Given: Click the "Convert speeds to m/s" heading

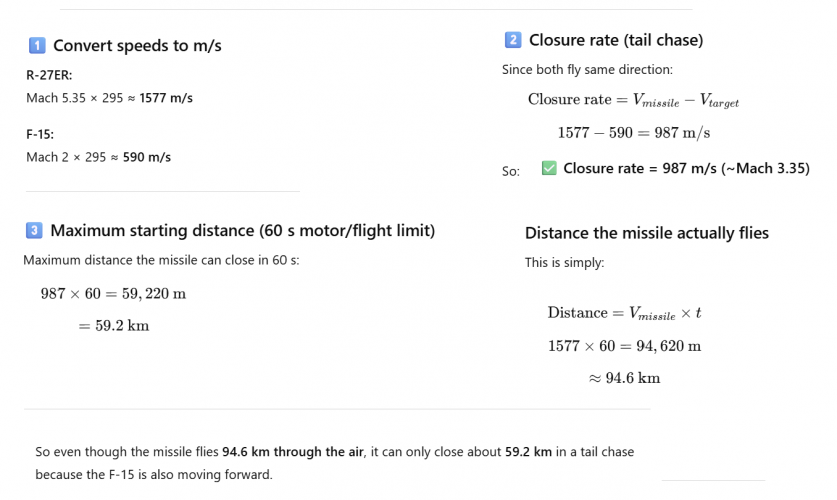Looking at the screenshot, I should point(137,46).
